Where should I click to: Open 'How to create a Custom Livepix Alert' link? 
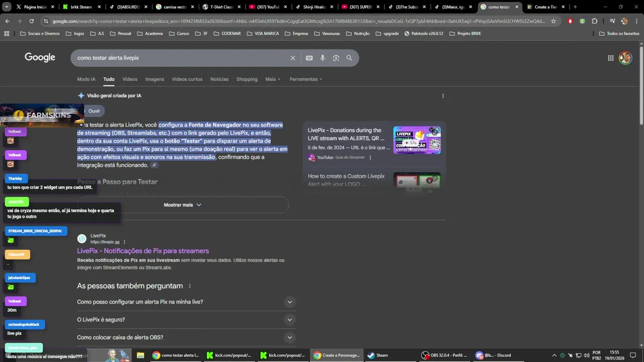[x=346, y=180]
